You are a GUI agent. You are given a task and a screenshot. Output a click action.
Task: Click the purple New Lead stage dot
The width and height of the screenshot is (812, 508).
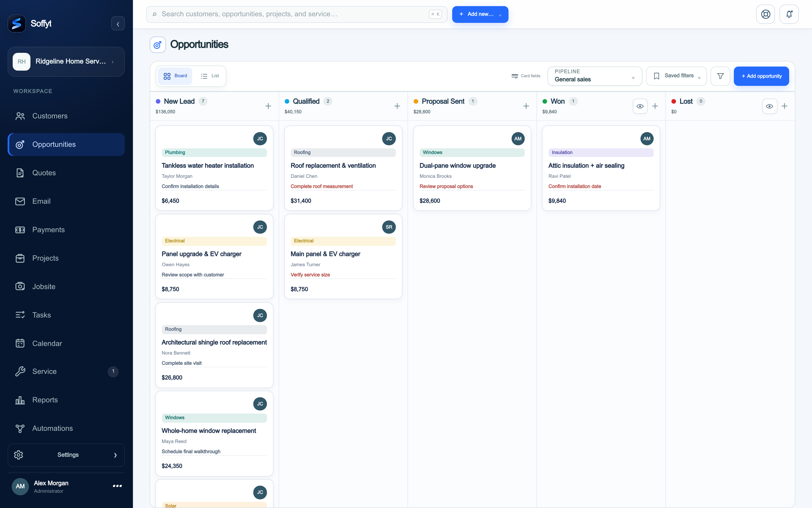(158, 101)
